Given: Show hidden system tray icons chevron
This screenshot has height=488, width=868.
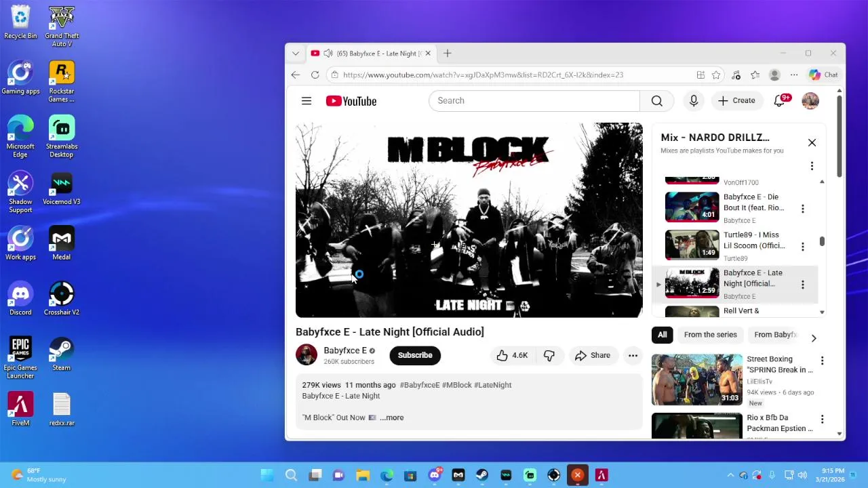Looking at the screenshot, I should click(730, 476).
